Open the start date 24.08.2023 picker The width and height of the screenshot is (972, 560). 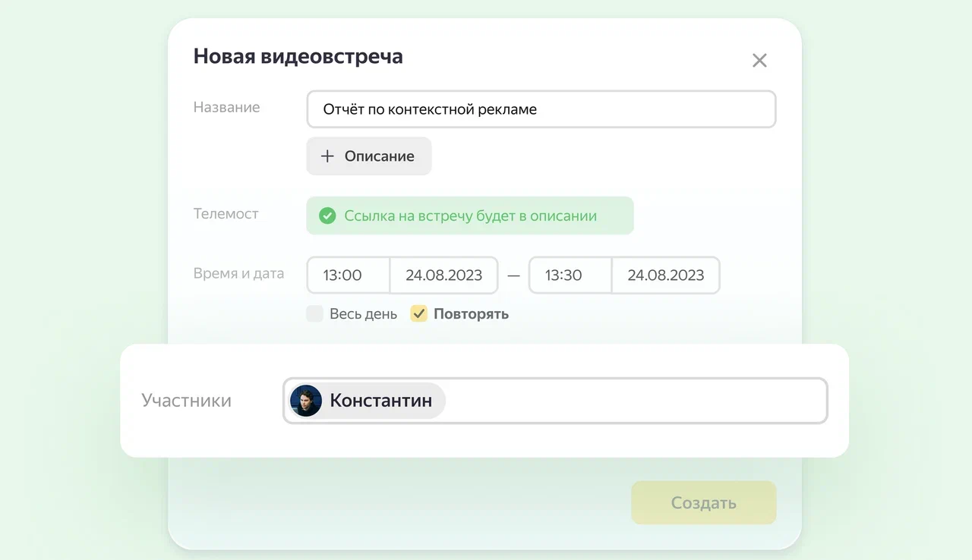443,275
